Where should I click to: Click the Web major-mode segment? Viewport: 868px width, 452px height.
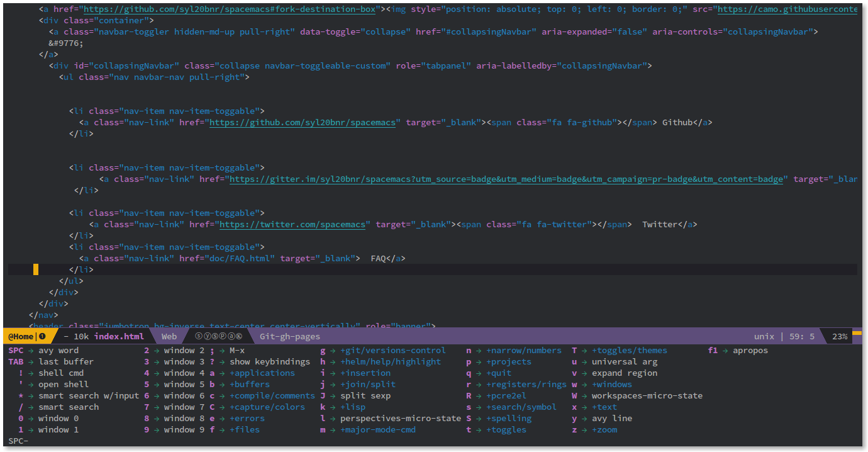click(x=169, y=336)
